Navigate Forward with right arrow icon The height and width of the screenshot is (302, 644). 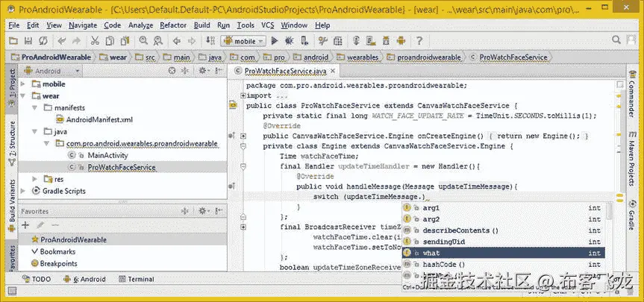191,40
